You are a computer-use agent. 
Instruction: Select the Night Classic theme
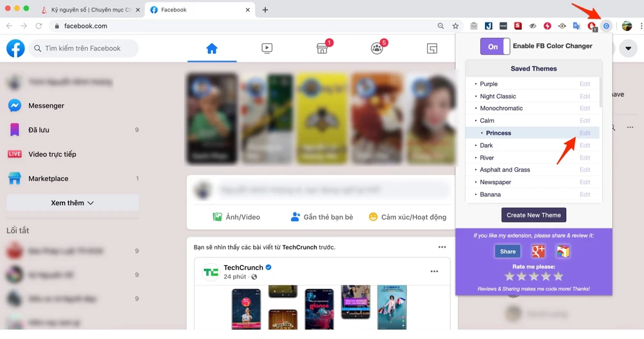click(498, 96)
